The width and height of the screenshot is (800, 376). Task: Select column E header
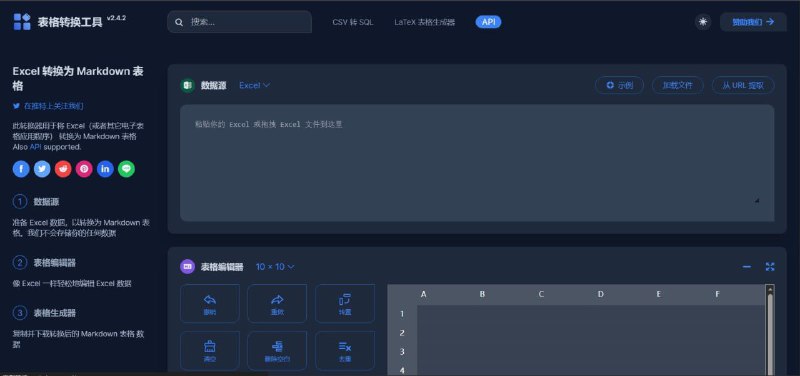pyautogui.click(x=659, y=294)
